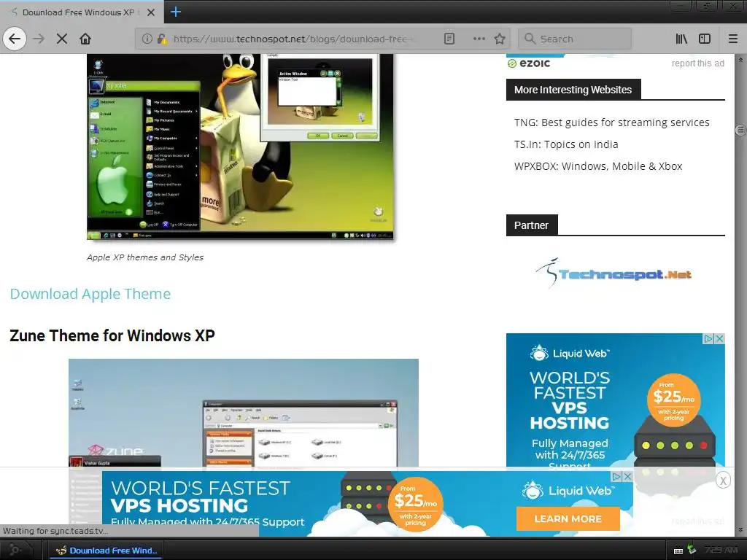This screenshot has height=560, width=747.
Task: Click the ezoic logo
Action: (529, 63)
